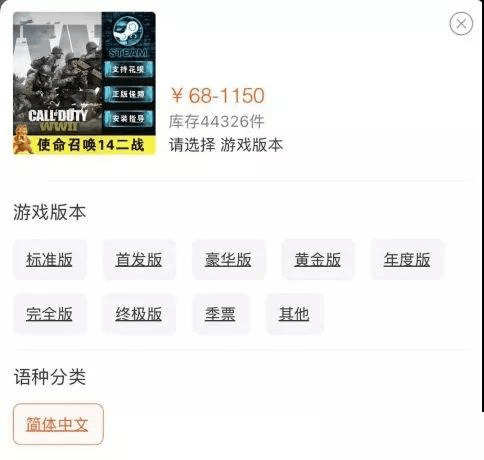Click the Steam logo on product image
The width and height of the screenshot is (484, 460).
click(128, 32)
